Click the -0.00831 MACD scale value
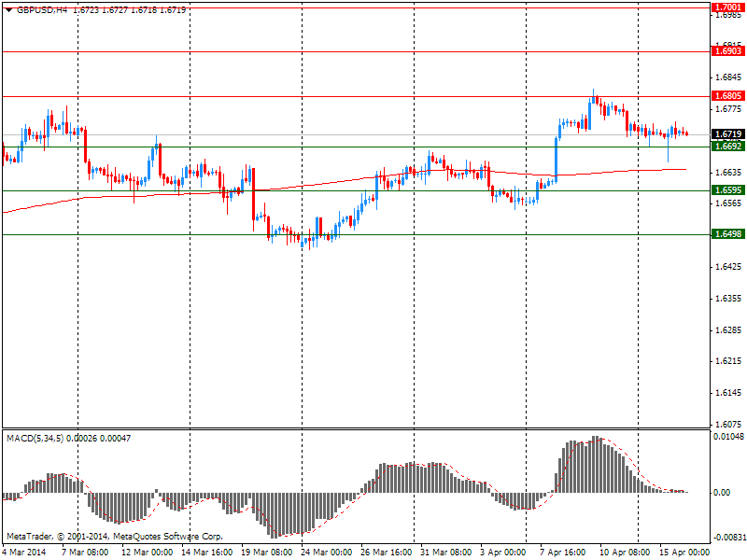Viewport: 747px width, 560px height. click(x=727, y=538)
